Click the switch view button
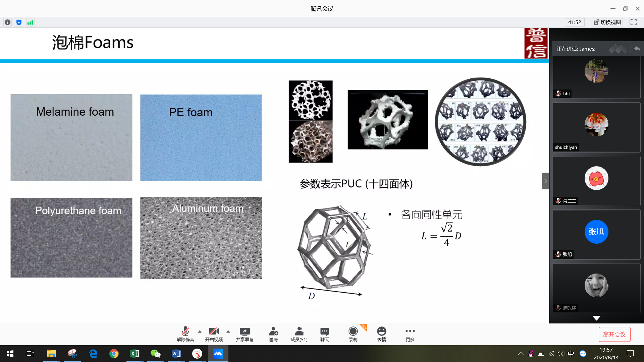The height and width of the screenshot is (362, 644). pyautogui.click(x=607, y=22)
